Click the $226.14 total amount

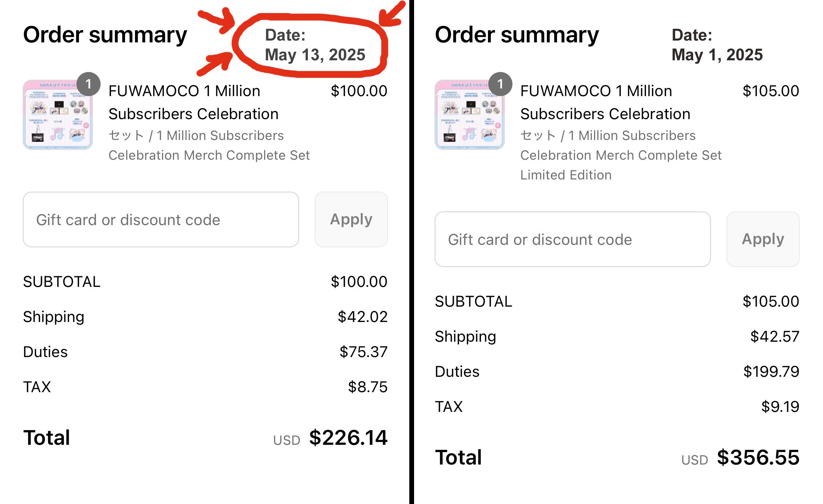(x=348, y=437)
